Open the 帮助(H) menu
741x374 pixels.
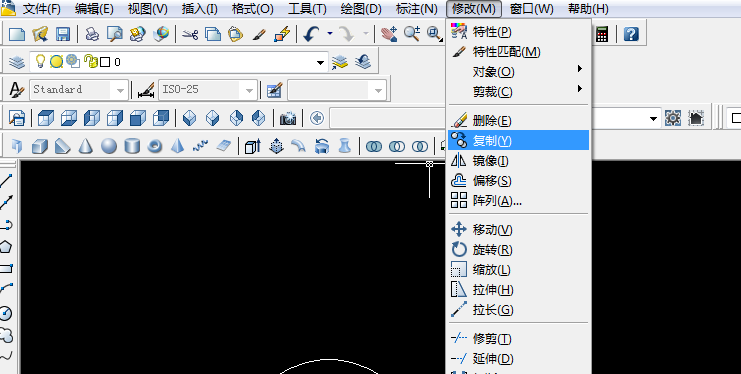coord(588,9)
